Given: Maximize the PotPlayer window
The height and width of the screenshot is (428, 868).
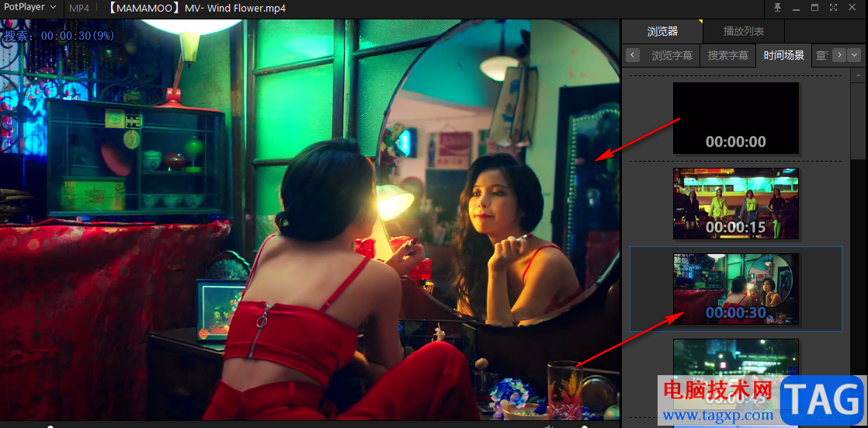Looking at the screenshot, I should [x=815, y=7].
